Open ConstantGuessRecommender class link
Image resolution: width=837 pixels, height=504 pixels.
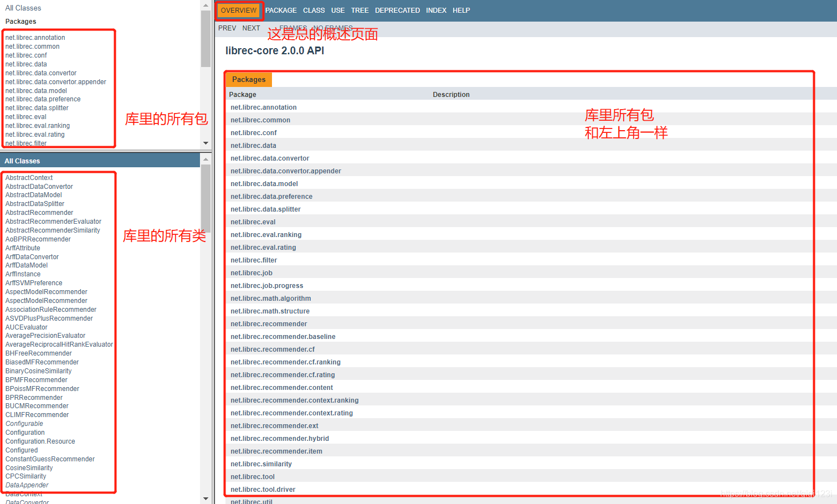coord(50,459)
